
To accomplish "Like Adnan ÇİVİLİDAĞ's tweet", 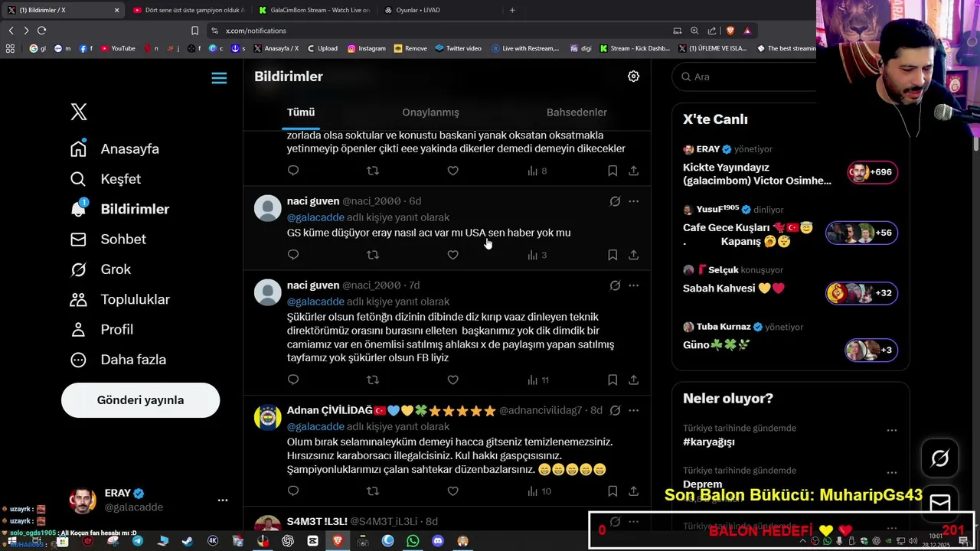I will 452,491.
